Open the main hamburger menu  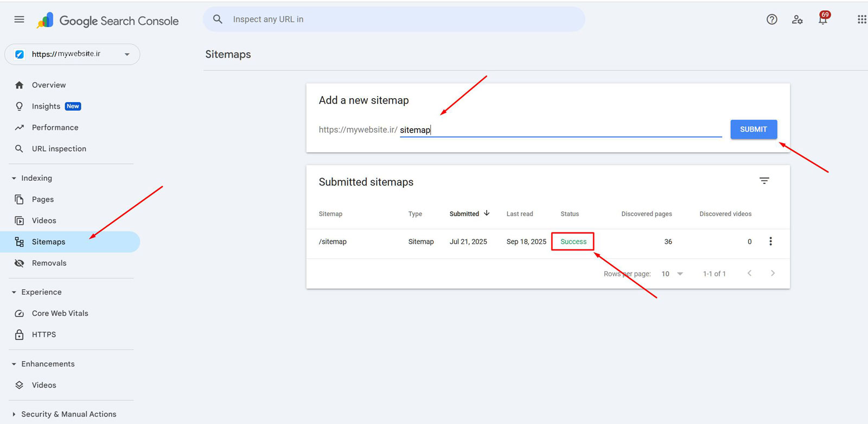19,20
